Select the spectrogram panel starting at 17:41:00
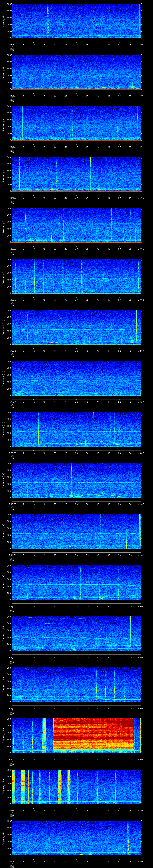 [x=76, y=531]
